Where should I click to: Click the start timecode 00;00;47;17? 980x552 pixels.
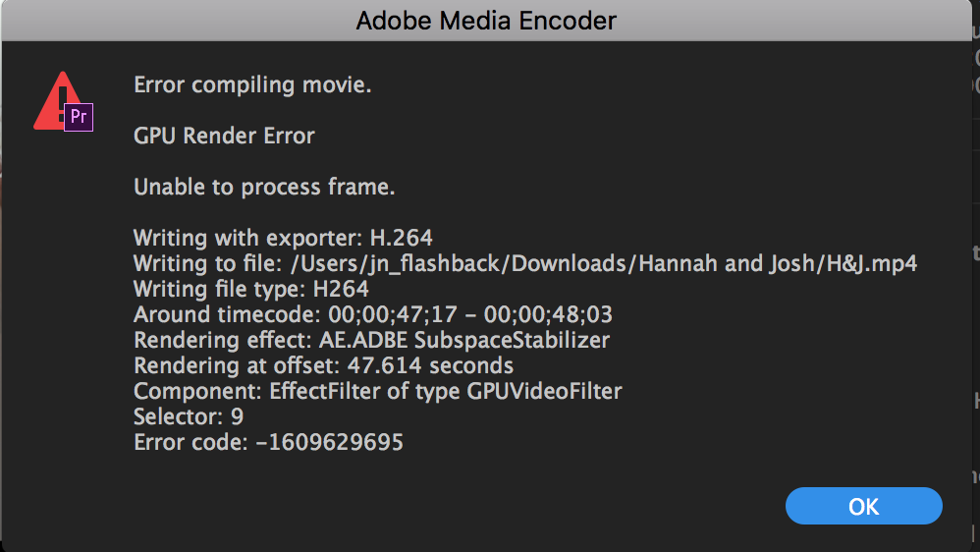(x=393, y=314)
